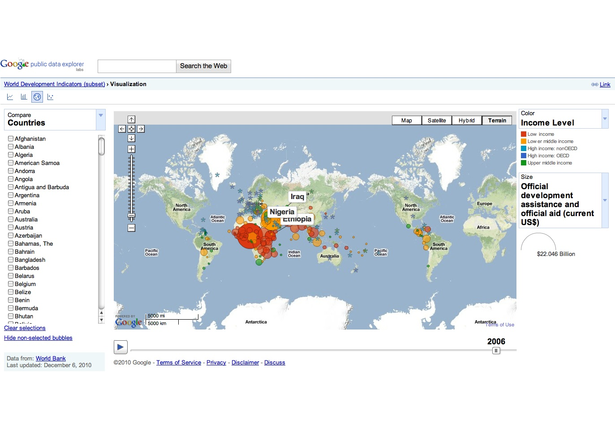Open the Color Income Level dropdown
The height and width of the screenshot is (424, 615).
(x=605, y=118)
